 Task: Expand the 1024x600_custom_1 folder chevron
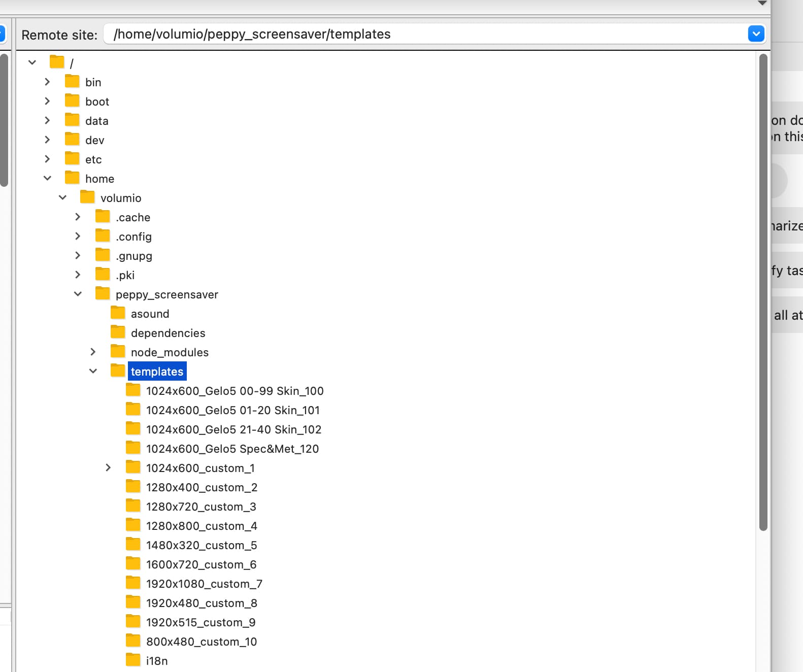pyautogui.click(x=108, y=467)
